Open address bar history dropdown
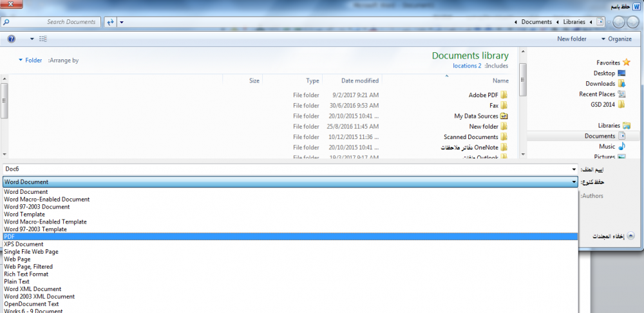 pyautogui.click(x=122, y=22)
